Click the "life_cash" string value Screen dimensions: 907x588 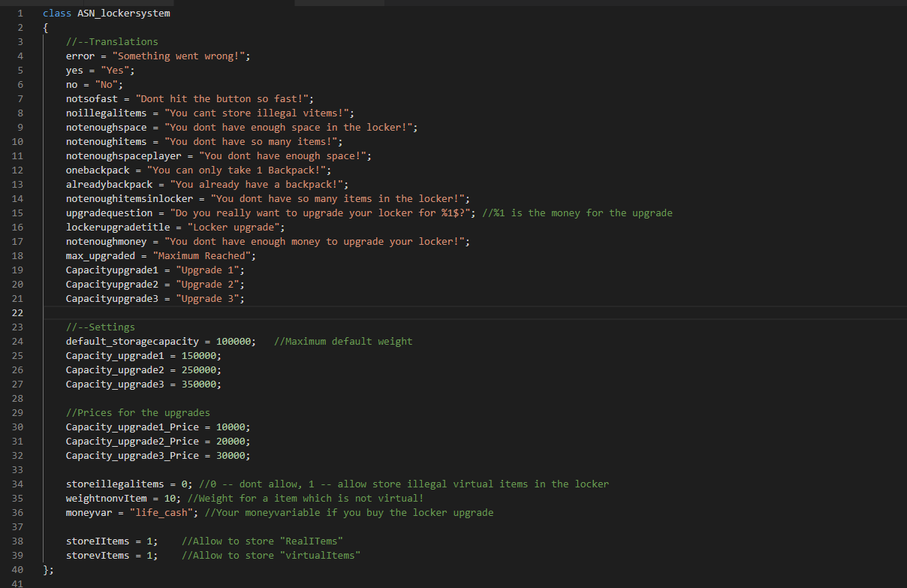pyautogui.click(x=167, y=513)
